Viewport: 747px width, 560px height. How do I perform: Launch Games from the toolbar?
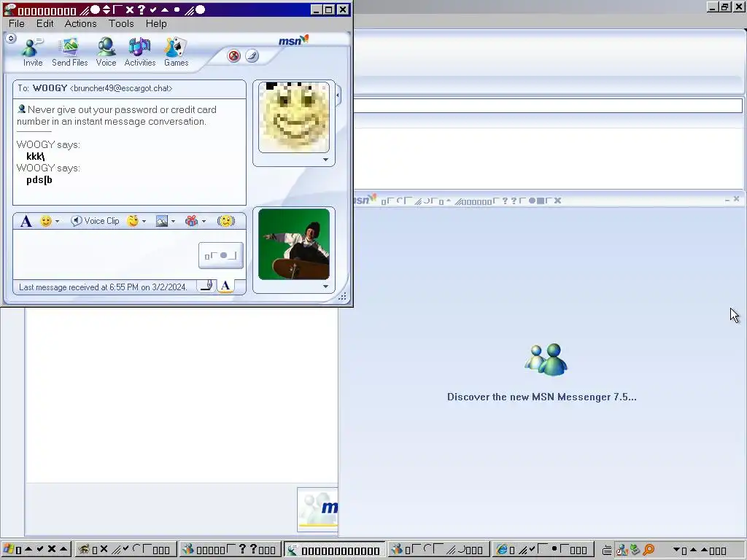tap(176, 52)
